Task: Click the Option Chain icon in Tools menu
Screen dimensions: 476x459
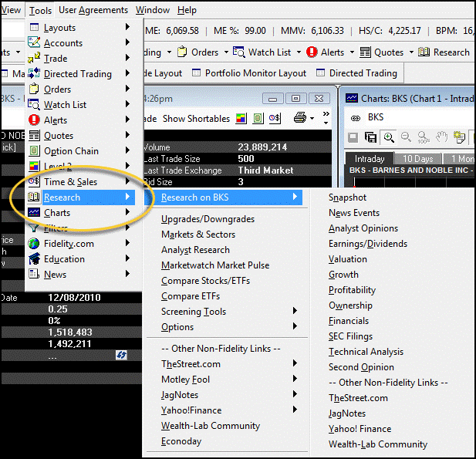Action: (x=34, y=151)
